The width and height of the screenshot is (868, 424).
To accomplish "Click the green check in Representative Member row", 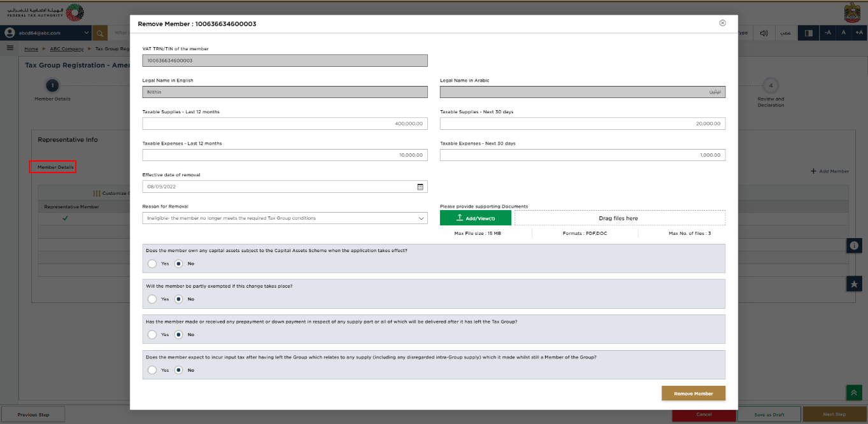I will click(x=65, y=218).
